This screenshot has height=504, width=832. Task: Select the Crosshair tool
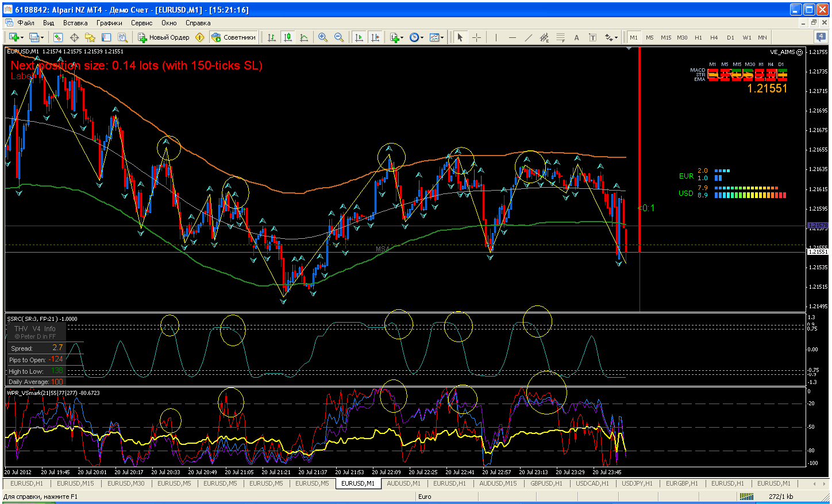tap(476, 37)
